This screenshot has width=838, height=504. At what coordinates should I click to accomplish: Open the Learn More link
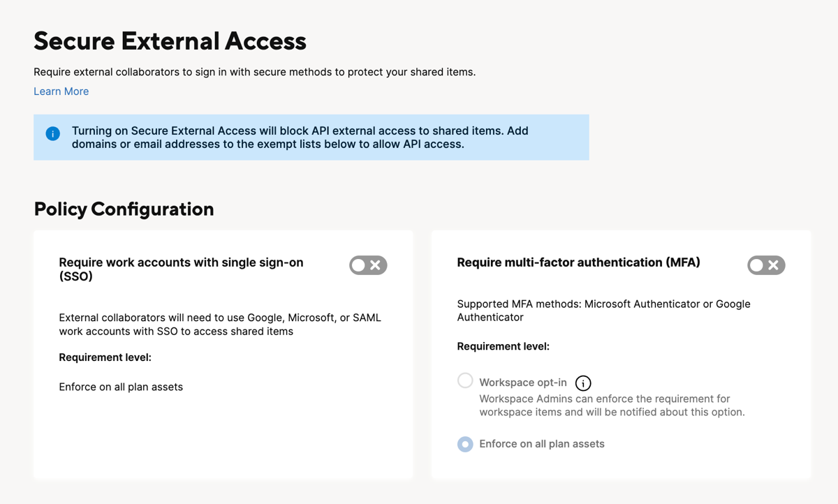pyautogui.click(x=61, y=91)
